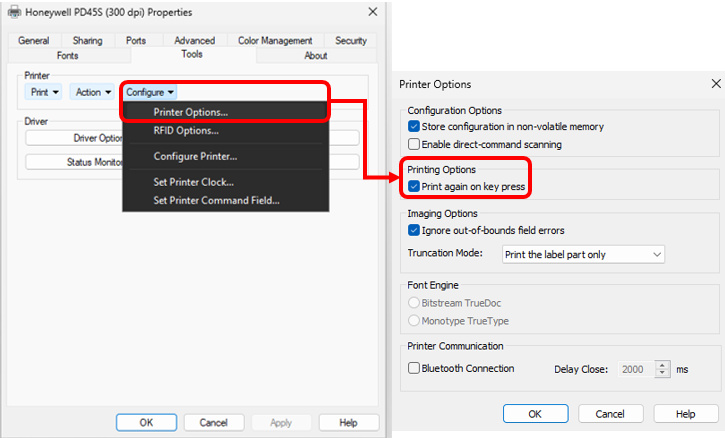This screenshot has width=725, height=438.
Task: Click the Delay Close value field
Action: click(636, 369)
